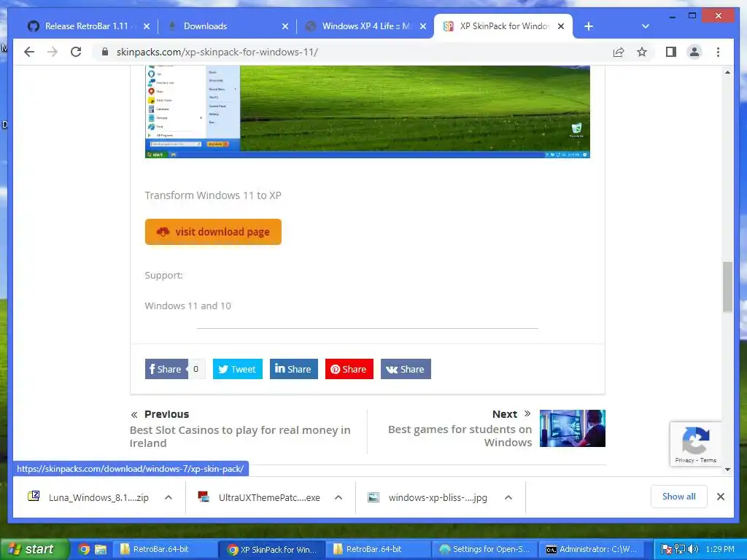Image resolution: width=747 pixels, height=560 pixels.
Task: Close the Downloads tab
Action: coord(285,26)
